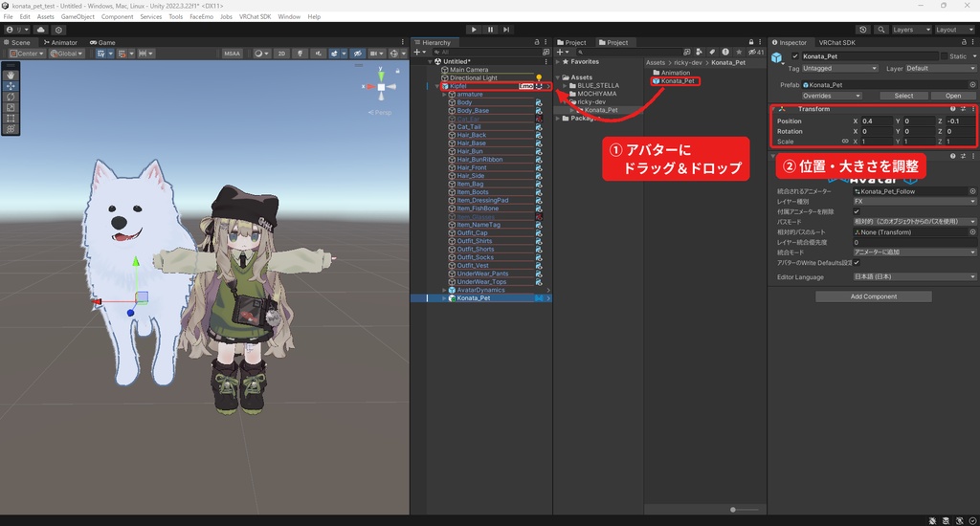Select the Move tool in Scene view
Screen dimensions: 980x526
[11, 85]
